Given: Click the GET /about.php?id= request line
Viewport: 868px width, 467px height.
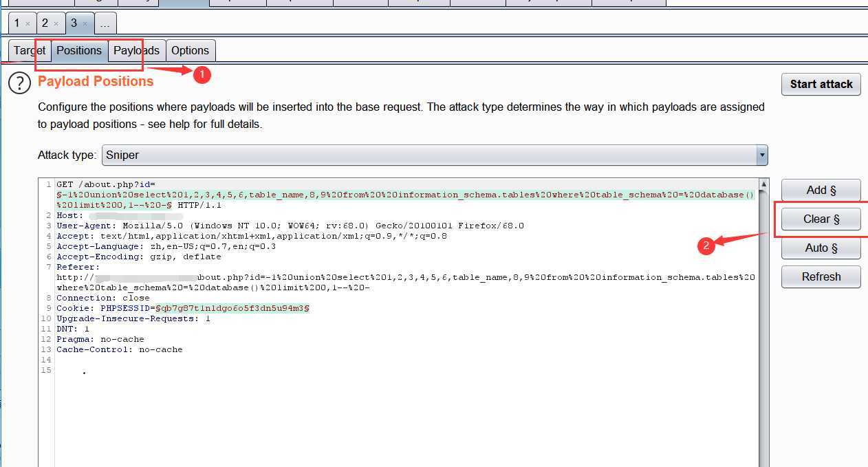Looking at the screenshot, I should 106,184.
